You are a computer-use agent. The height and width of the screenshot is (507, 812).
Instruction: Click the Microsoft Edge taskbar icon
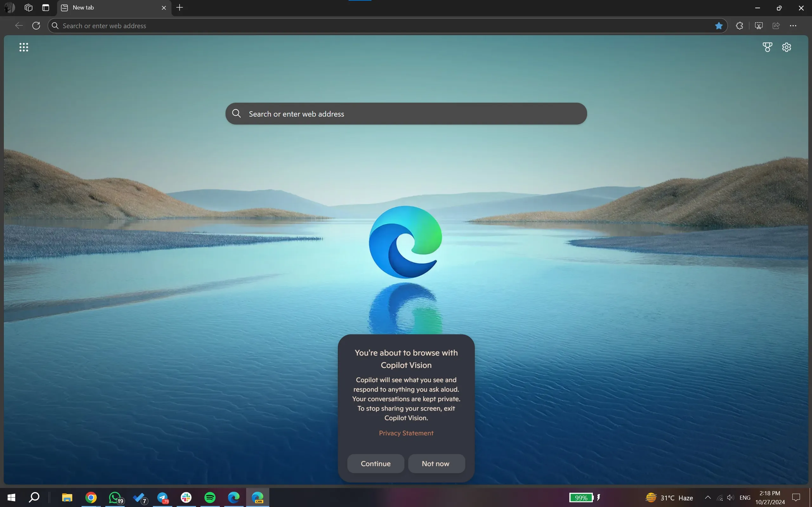[233, 498]
